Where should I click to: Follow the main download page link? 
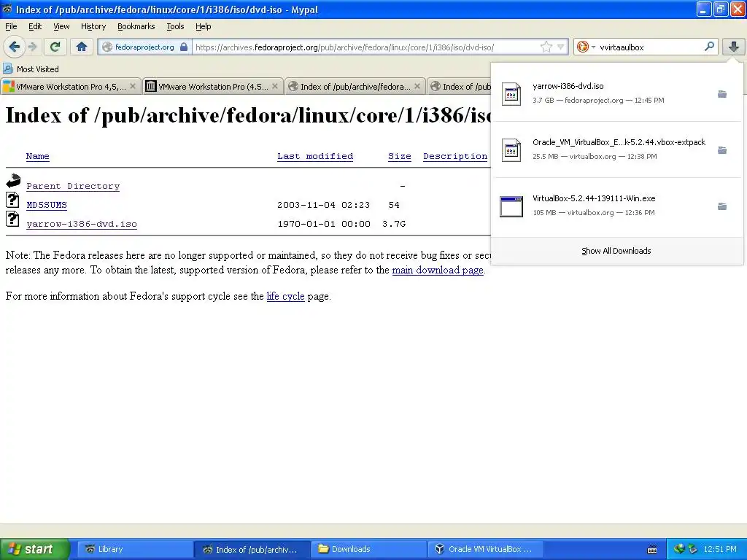[x=438, y=270]
